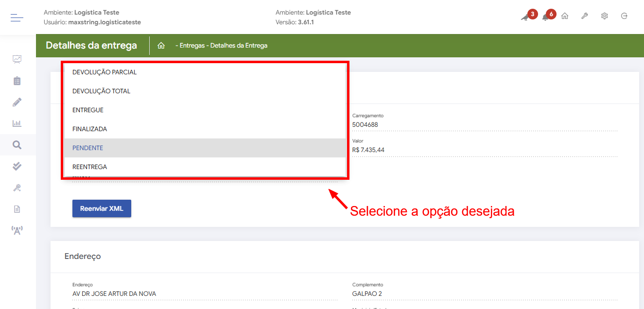Open the bar chart reports icon in sidebar
The height and width of the screenshot is (309, 644).
[x=17, y=123]
